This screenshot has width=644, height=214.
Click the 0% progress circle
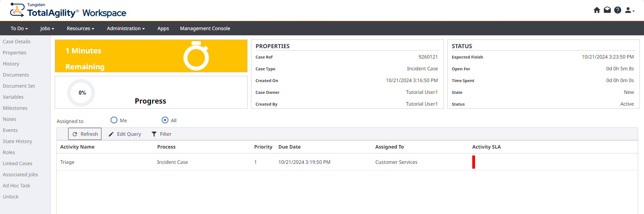pyautogui.click(x=81, y=93)
